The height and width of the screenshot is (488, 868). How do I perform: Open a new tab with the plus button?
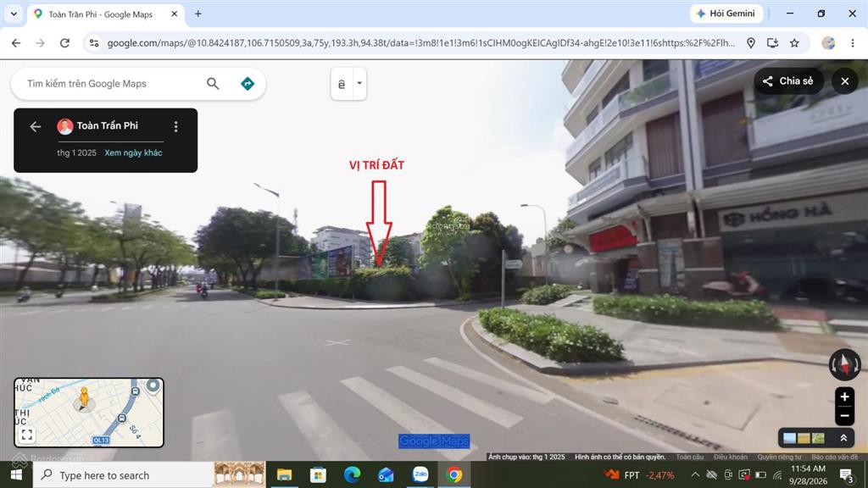198,14
